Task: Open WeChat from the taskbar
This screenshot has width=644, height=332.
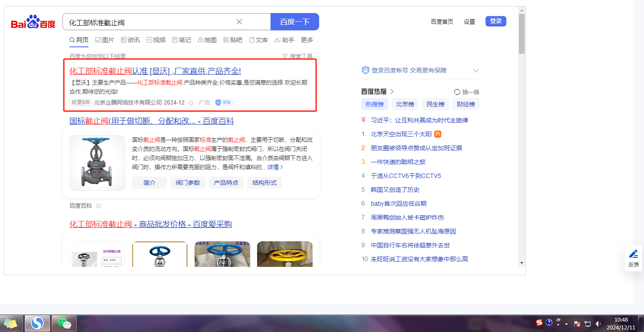Action: click(64, 323)
